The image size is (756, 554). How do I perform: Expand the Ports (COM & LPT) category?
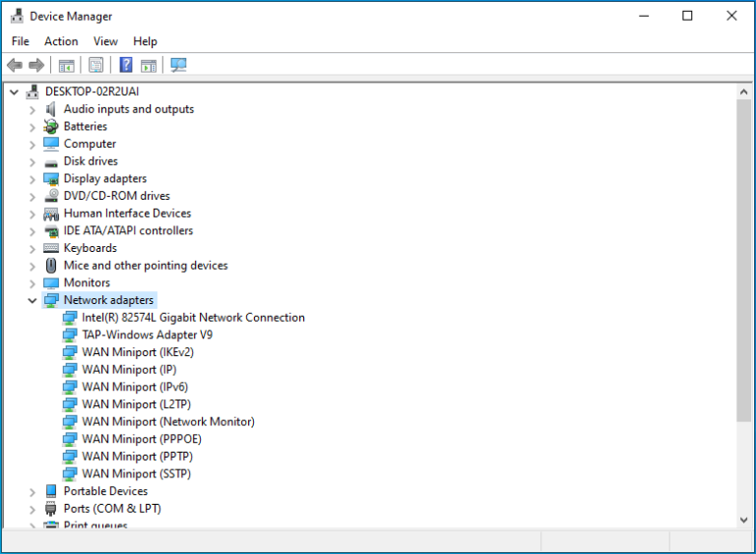click(x=32, y=509)
